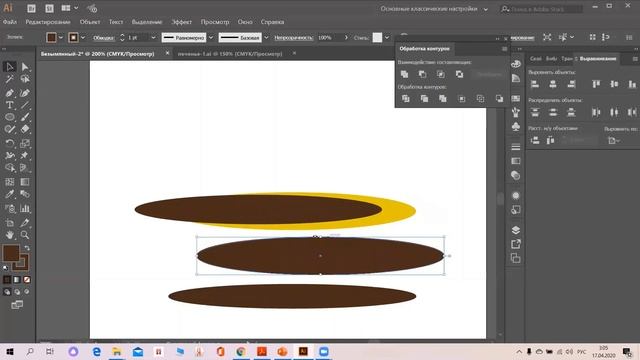Open stroke color dropdown in control bar
The image size is (640, 360).
click(x=83, y=38)
